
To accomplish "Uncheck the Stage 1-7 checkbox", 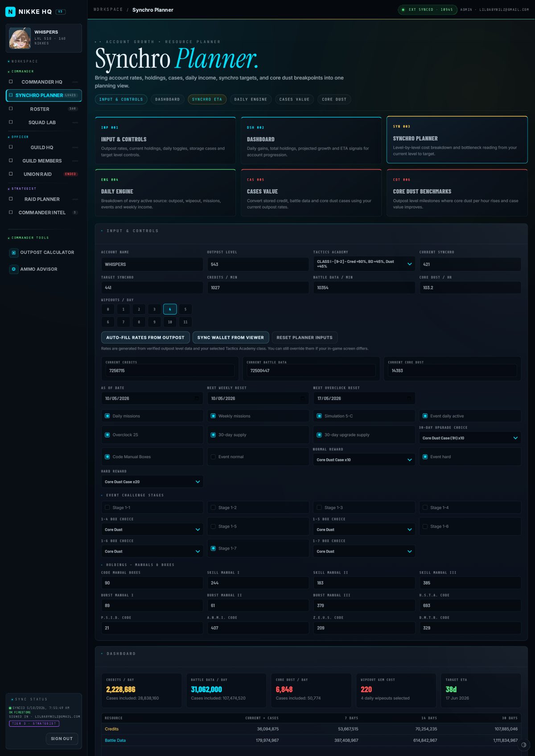I will tap(213, 548).
